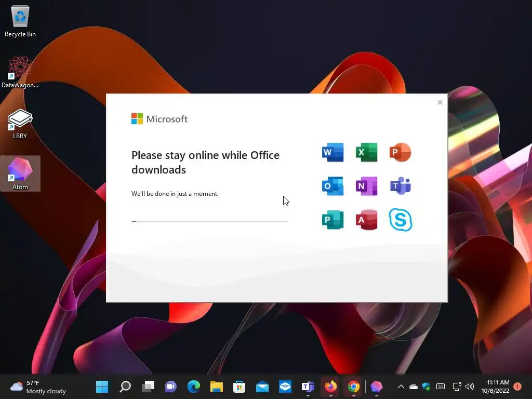Viewport: 532px width, 399px height.
Task: Click the Publisher icon in Office installer
Action: pyautogui.click(x=332, y=220)
